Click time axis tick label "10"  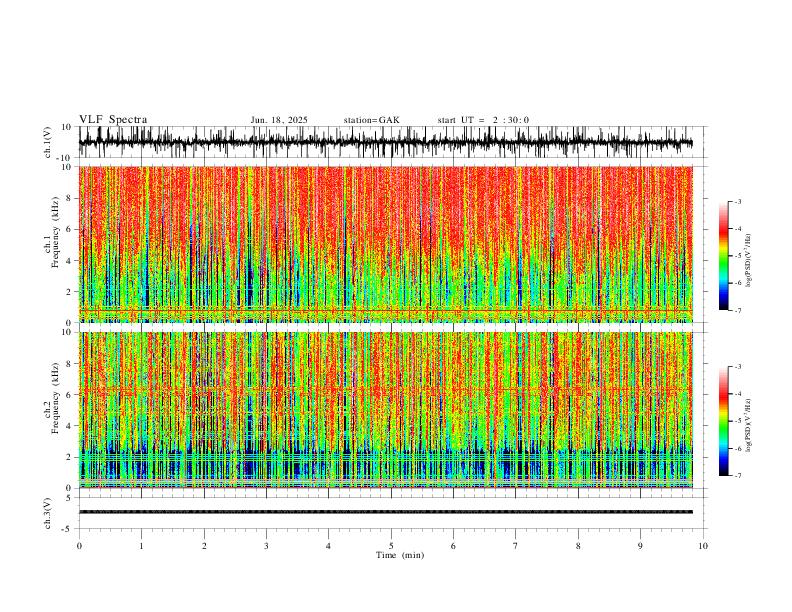click(703, 546)
